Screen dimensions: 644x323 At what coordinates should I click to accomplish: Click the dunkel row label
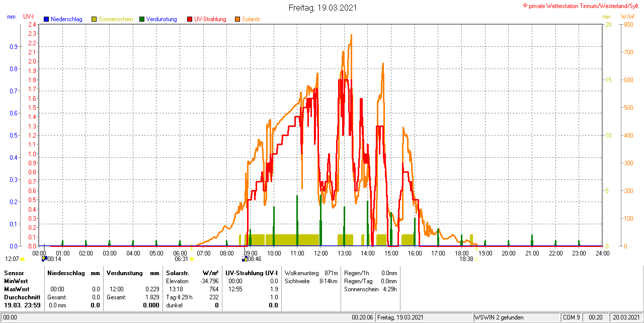click(x=174, y=305)
